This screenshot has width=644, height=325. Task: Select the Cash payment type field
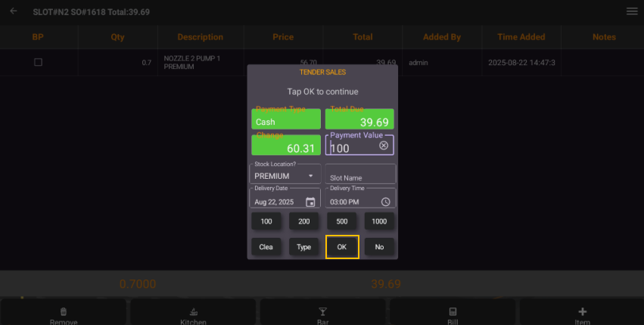click(285, 121)
